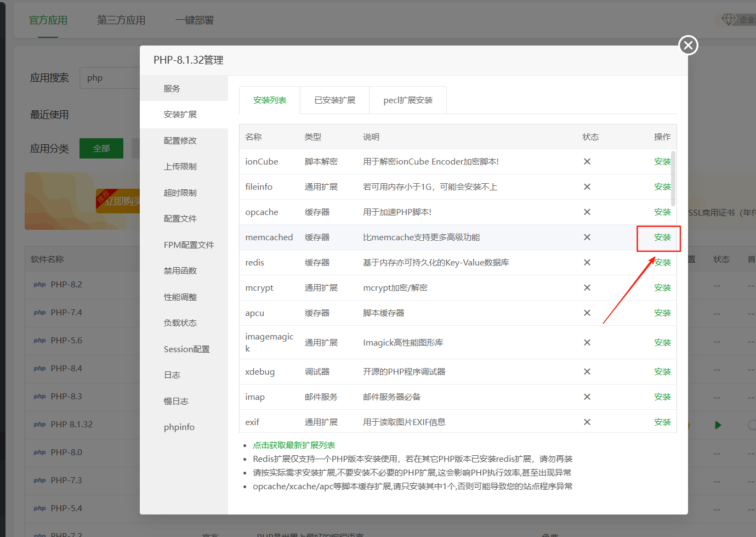Install the imap extension
This screenshot has width=756, height=537.
[662, 397]
